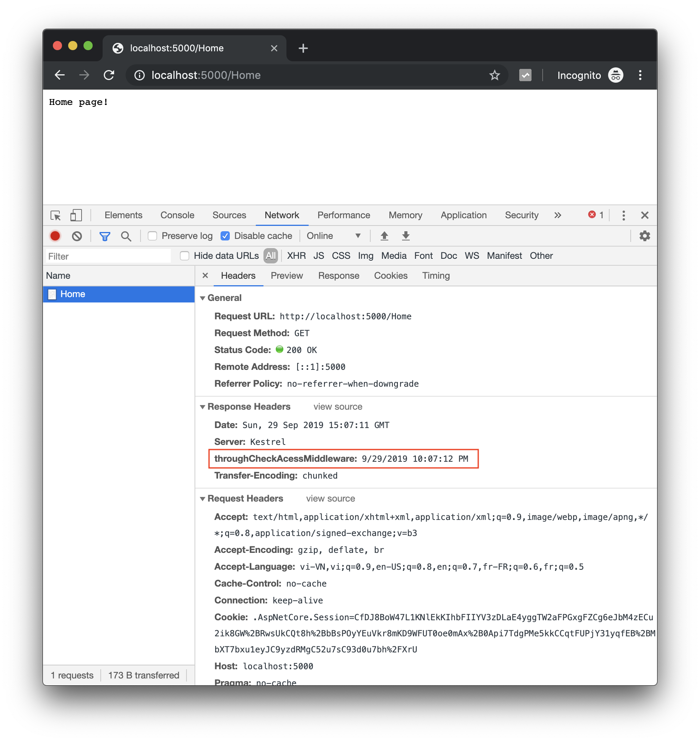Image resolution: width=700 pixels, height=742 pixels.
Task: Click the browser forward arrow
Action: [x=84, y=75]
